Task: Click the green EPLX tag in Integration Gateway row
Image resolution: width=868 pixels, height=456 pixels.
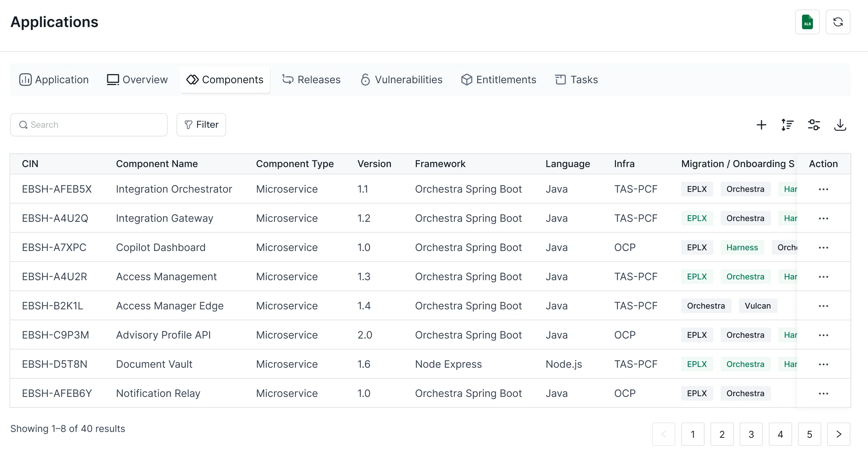Action: pos(697,218)
